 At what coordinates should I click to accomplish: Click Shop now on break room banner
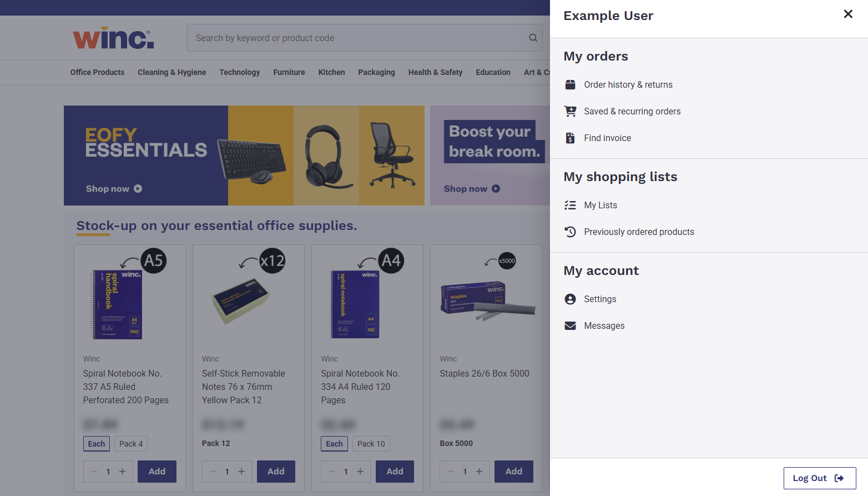[472, 189]
